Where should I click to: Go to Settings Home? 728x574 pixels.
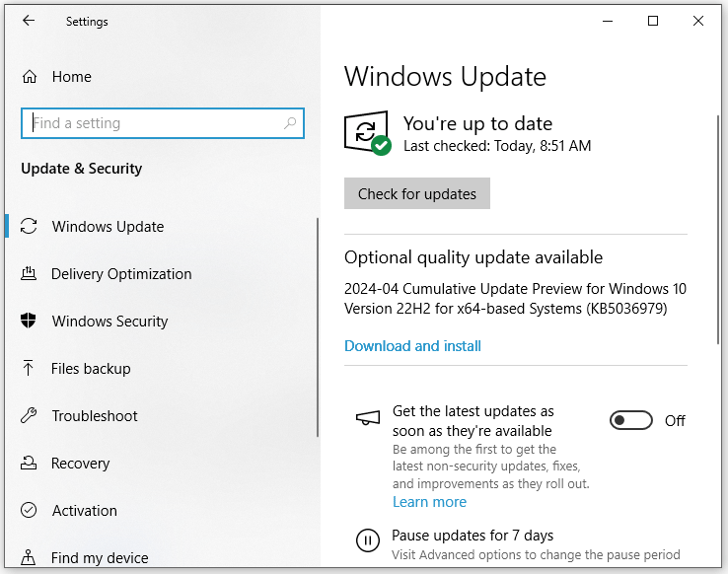tap(71, 77)
